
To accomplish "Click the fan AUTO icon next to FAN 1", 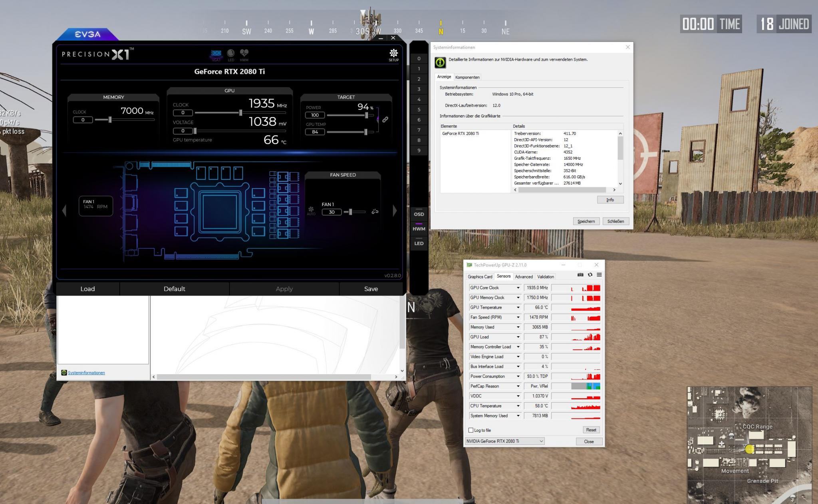I will point(311,210).
